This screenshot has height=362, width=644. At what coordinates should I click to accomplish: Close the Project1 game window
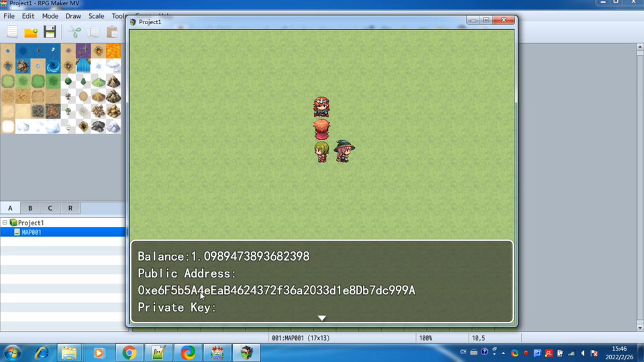click(x=504, y=20)
